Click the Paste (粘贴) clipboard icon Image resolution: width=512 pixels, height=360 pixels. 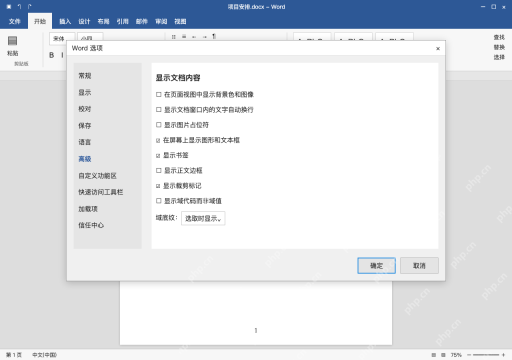point(12,41)
